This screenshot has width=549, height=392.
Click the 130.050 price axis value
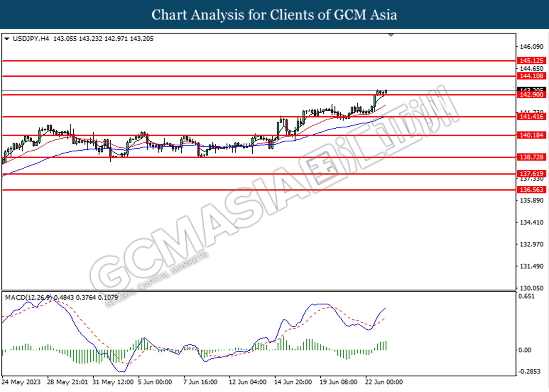coord(531,288)
